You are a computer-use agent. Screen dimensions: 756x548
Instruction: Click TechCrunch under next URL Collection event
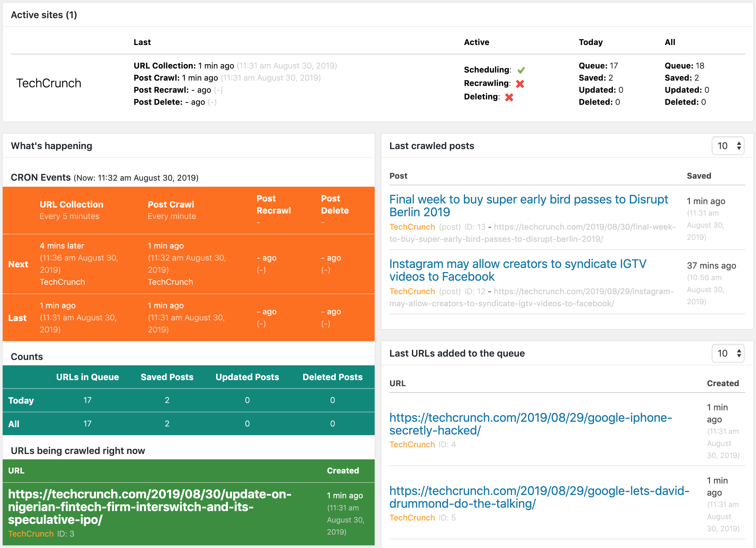(62, 282)
